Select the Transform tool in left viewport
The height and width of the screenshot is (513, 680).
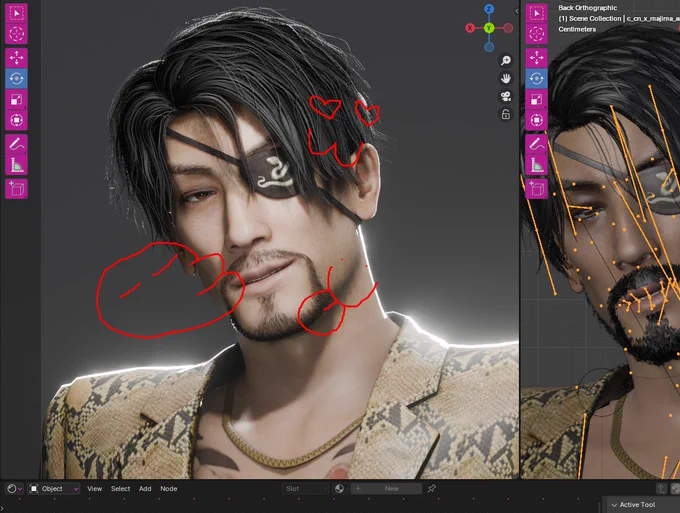pos(16,120)
